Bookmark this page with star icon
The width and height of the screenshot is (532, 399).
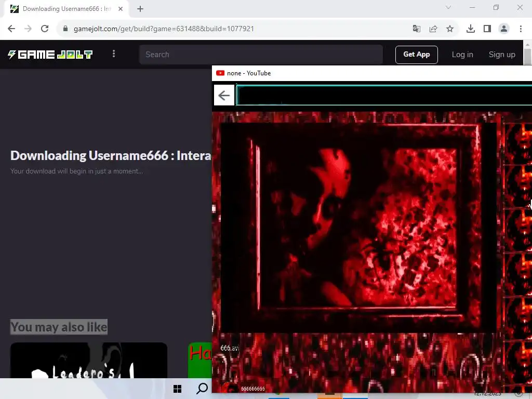pos(450,29)
